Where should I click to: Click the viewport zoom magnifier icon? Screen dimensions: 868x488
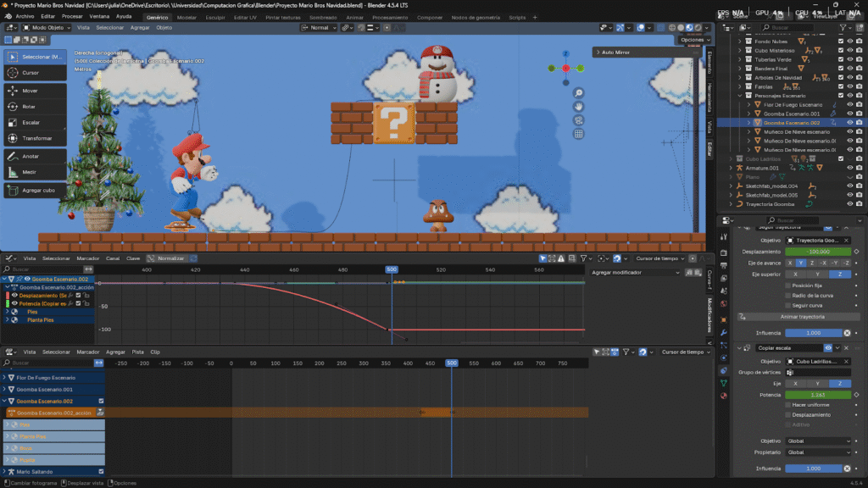point(578,92)
